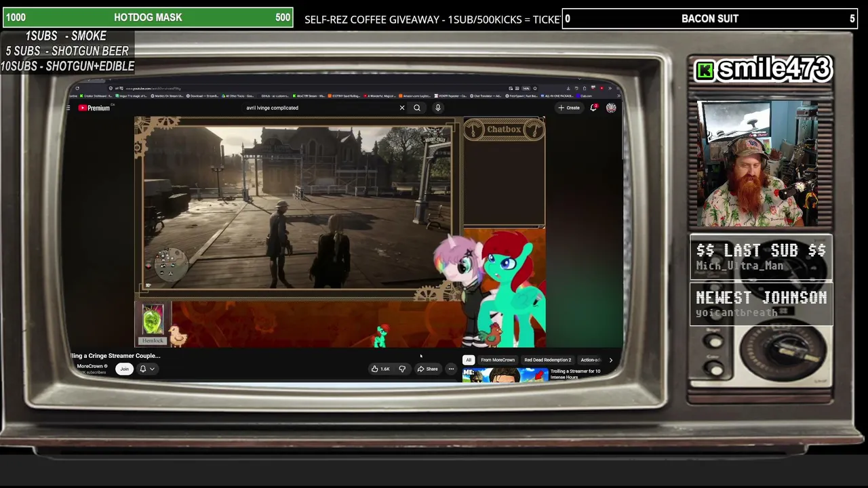Click the '5 SUBS - SHOTGUN BEER' text

pos(67,51)
